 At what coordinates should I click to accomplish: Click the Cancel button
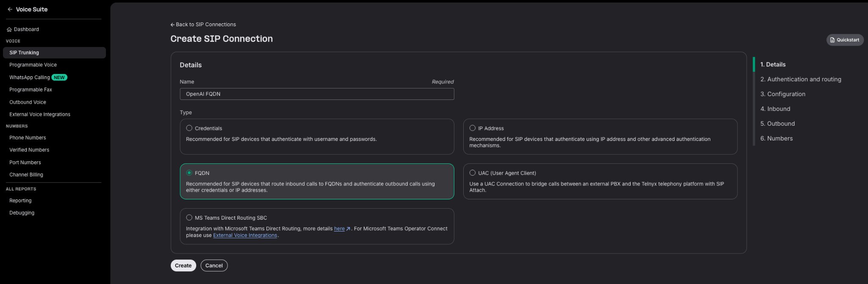214,266
